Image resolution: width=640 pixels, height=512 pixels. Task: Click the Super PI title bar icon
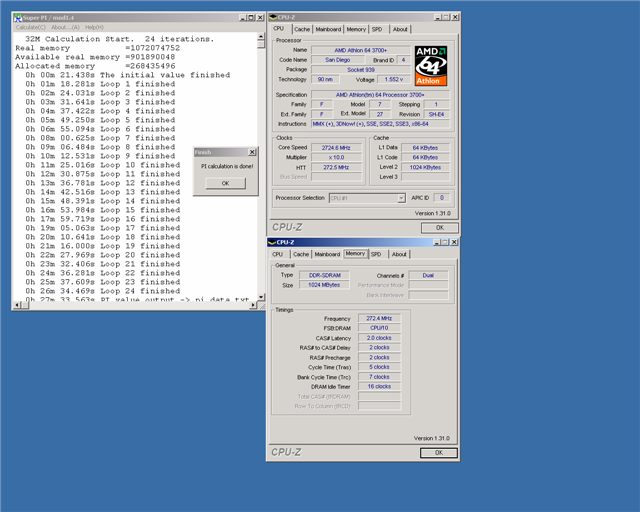[17, 18]
